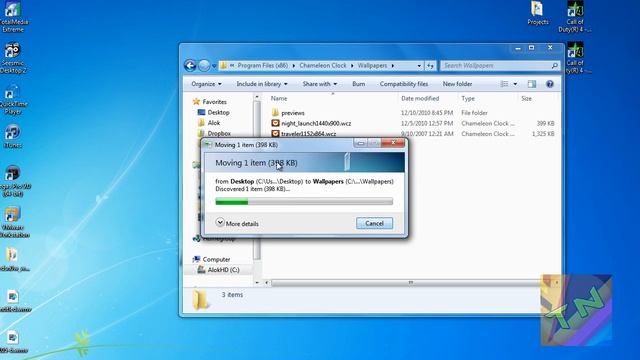
Task: Minimize the Moving 1 item dialog
Action: (x=360, y=143)
